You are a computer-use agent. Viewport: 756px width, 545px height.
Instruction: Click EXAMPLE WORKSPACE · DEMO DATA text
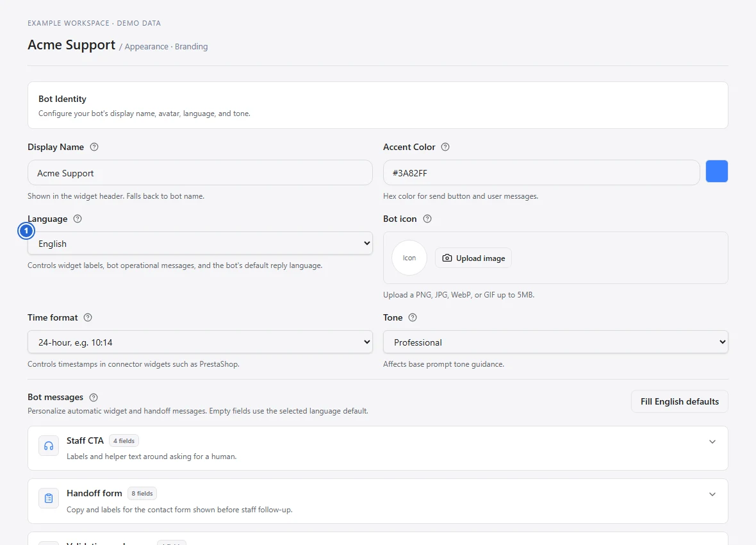pyautogui.click(x=94, y=23)
